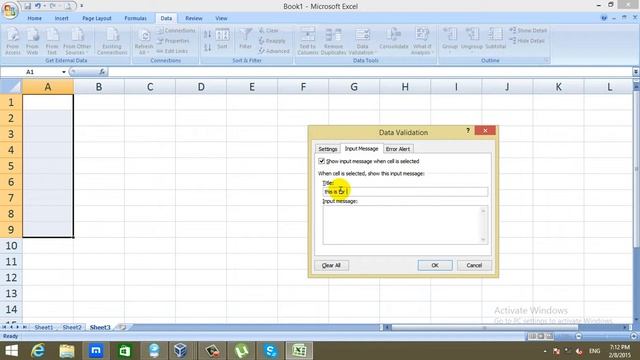The width and height of the screenshot is (640, 360).
Task: Open File Explorer from taskbar
Action: coord(67,351)
